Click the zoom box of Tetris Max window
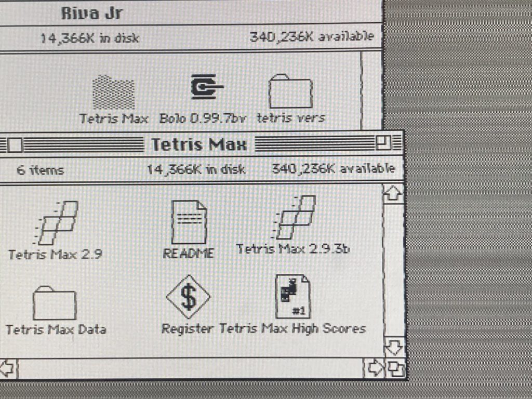 click(x=383, y=143)
